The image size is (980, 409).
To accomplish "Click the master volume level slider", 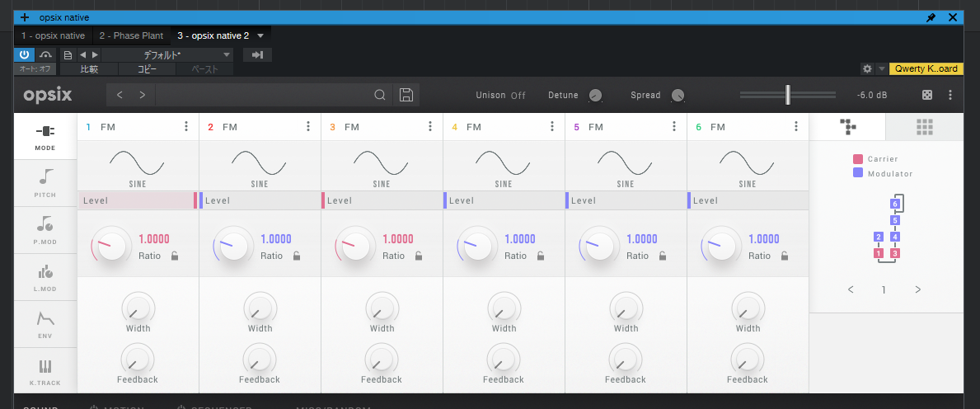I will [787, 95].
